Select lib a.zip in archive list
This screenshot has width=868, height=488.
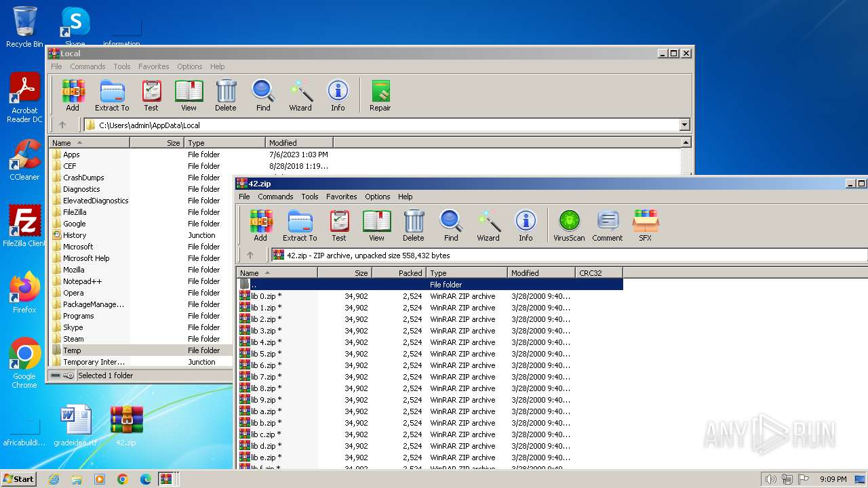430,411
